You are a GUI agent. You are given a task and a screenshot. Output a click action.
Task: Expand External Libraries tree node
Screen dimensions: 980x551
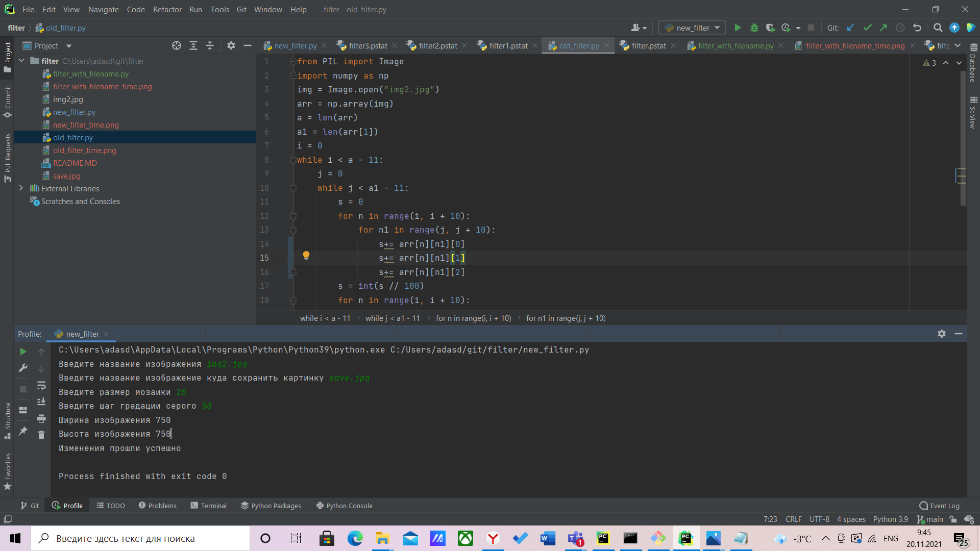point(21,188)
